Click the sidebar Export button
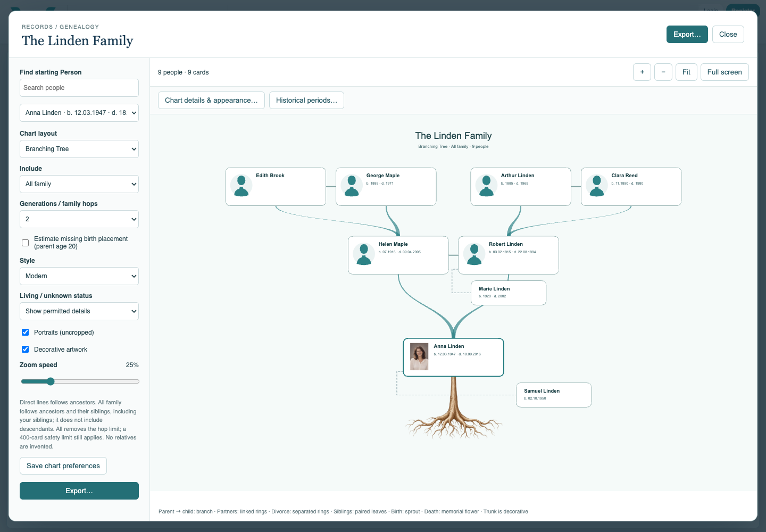The width and height of the screenshot is (766, 532). point(79,491)
